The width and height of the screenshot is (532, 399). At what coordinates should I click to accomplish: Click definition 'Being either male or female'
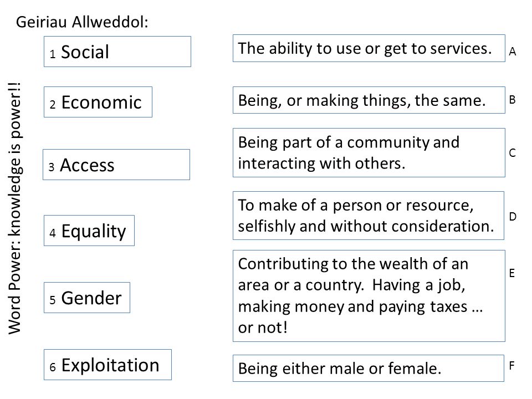coord(369,369)
